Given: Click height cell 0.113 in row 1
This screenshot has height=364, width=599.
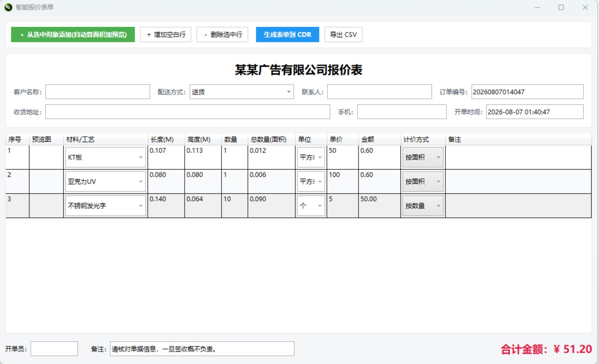Looking at the screenshot, I should pos(203,157).
